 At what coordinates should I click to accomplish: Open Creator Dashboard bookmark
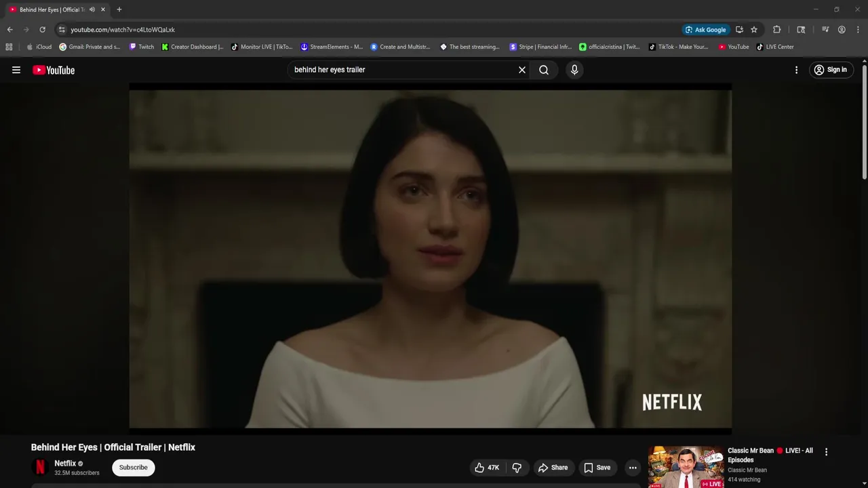coord(193,47)
